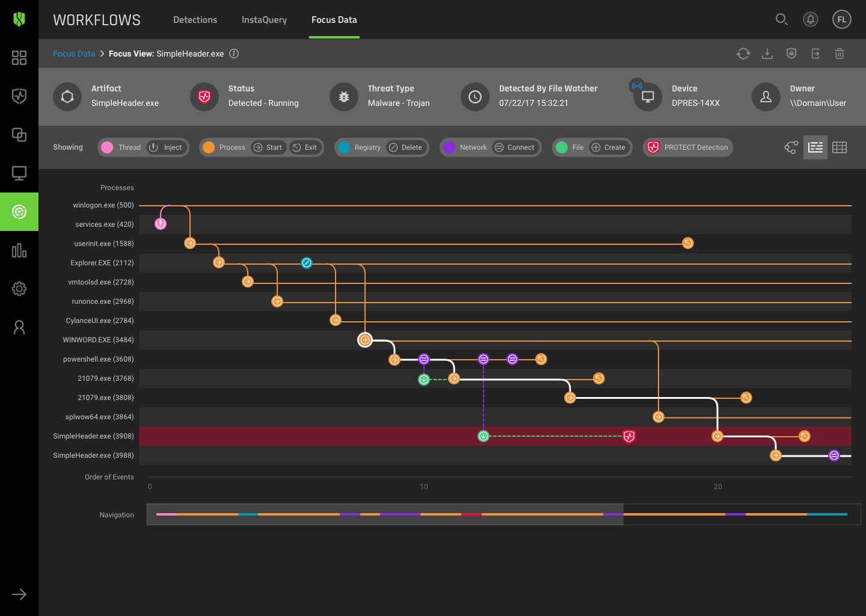Click the purple Network color swatch
Image resolution: width=866 pixels, height=616 pixels.
pos(449,147)
